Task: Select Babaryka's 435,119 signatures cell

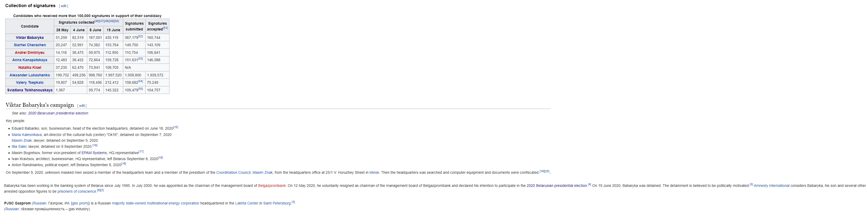Action: (x=113, y=38)
